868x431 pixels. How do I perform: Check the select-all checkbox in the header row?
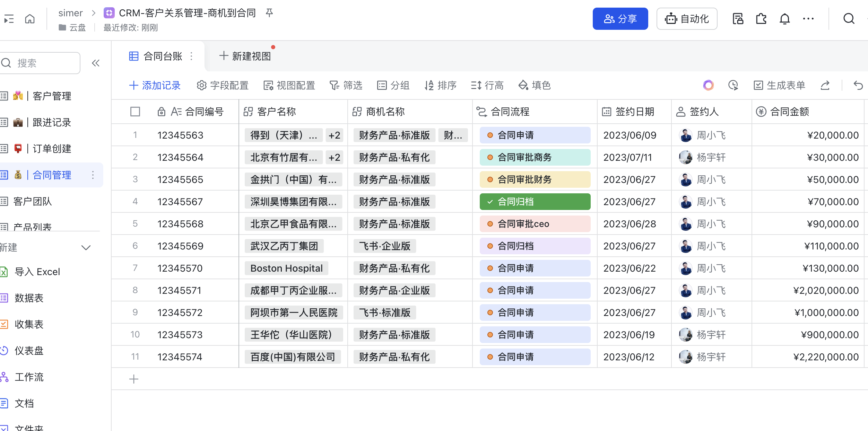(135, 112)
